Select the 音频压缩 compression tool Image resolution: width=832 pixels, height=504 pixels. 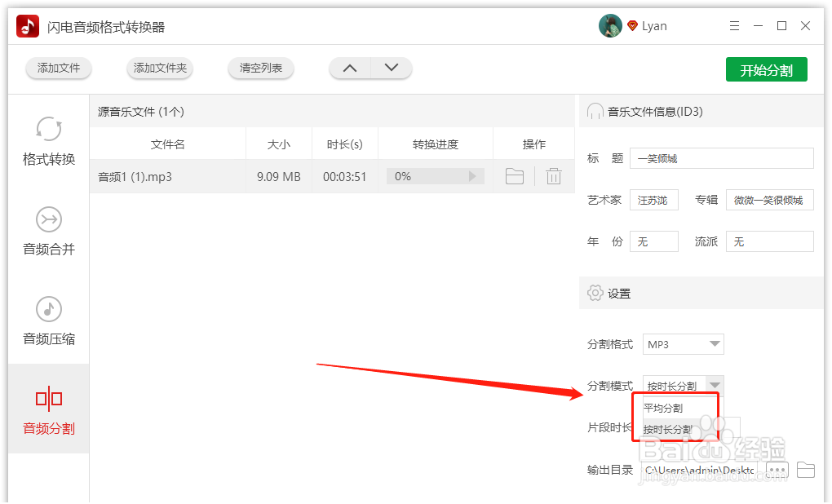(47, 322)
